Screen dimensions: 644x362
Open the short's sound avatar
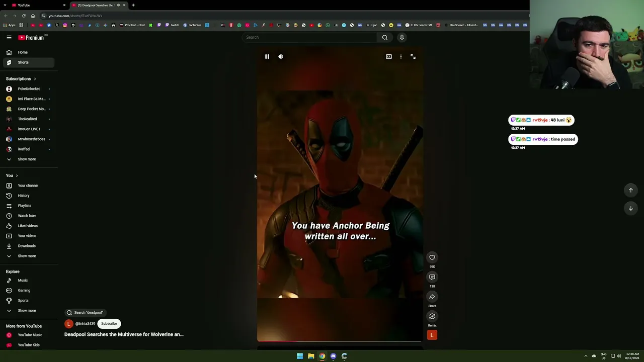[432, 335]
